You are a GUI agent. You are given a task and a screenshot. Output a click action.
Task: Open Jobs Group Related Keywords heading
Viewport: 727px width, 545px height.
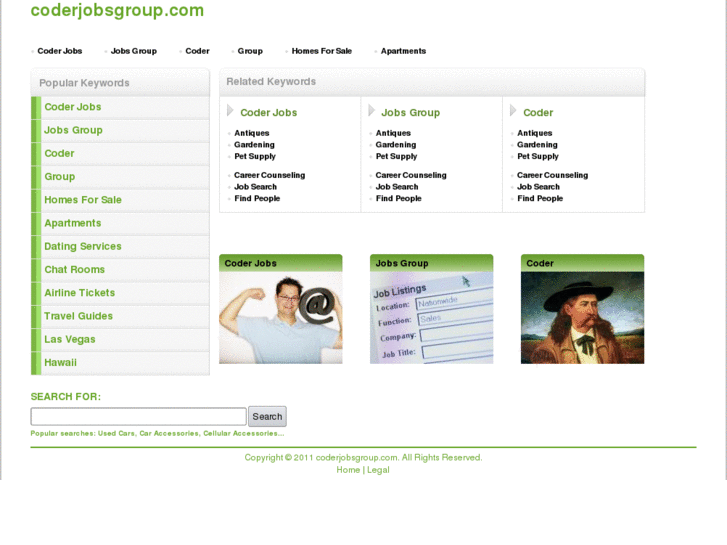pos(411,113)
